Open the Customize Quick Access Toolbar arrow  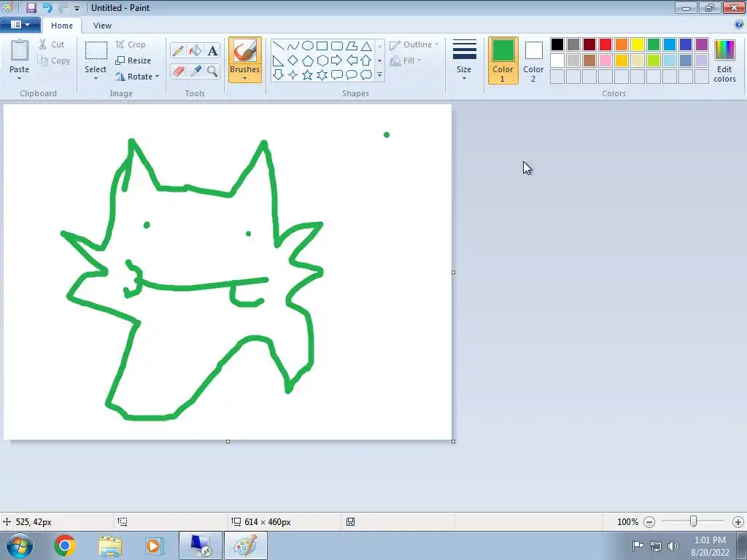(x=77, y=8)
